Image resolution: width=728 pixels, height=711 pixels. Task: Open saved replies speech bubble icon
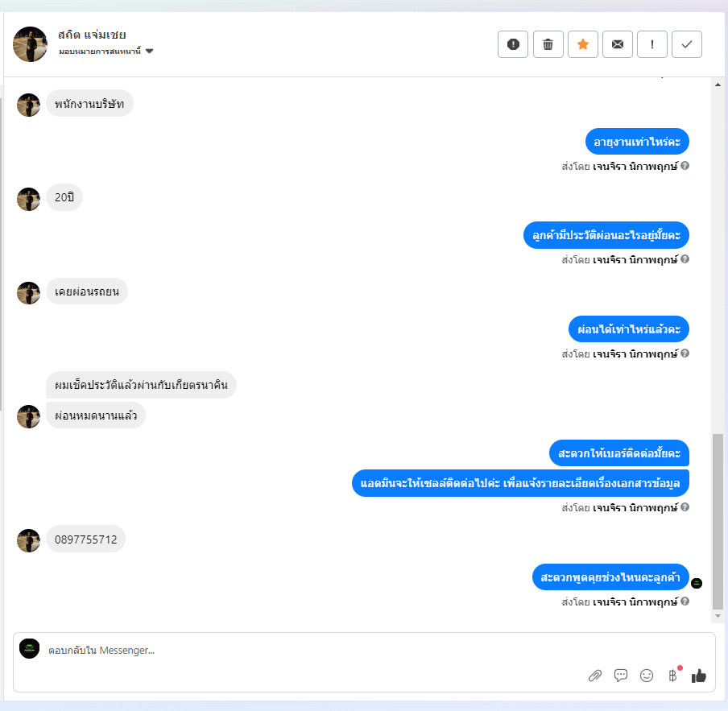click(621, 676)
